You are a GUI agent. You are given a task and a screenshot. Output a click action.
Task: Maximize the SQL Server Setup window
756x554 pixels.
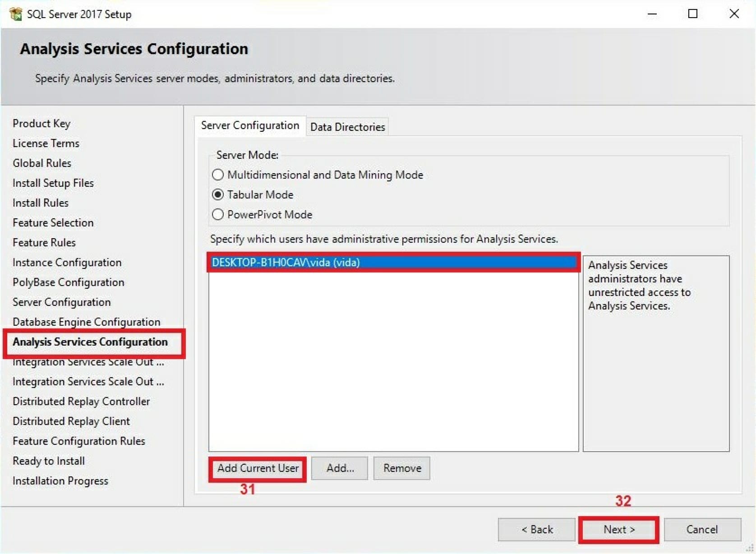click(x=693, y=14)
